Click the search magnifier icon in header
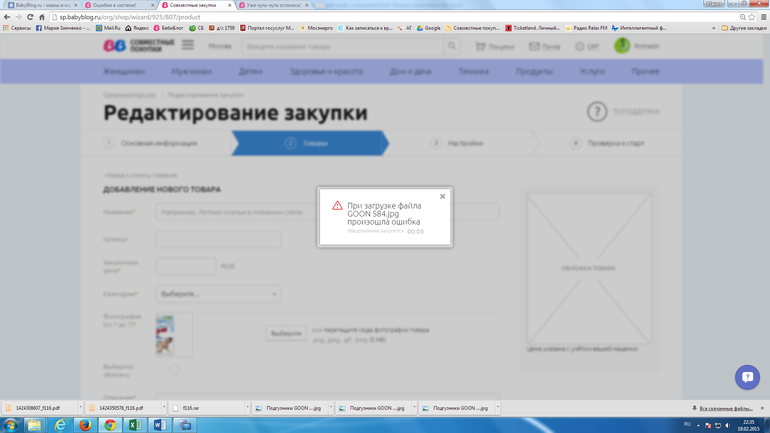Viewport: 770px width, 433px height. (x=452, y=46)
